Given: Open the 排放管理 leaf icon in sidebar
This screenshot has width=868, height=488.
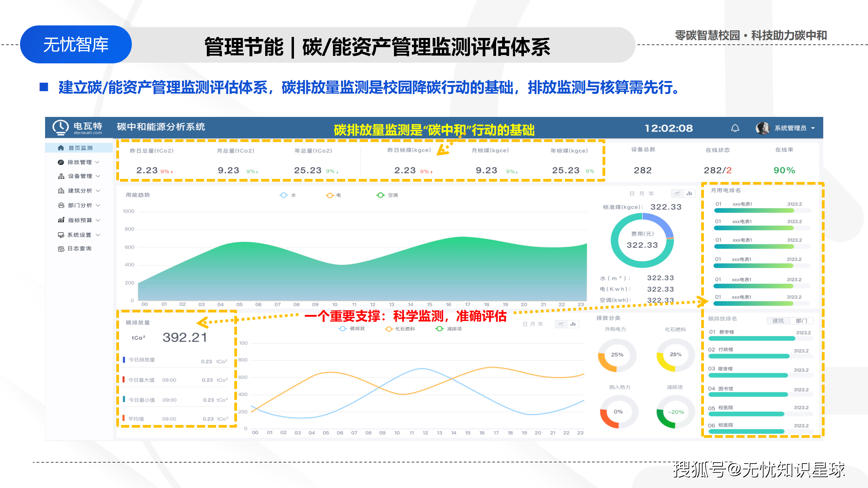Looking at the screenshot, I should [60, 162].
